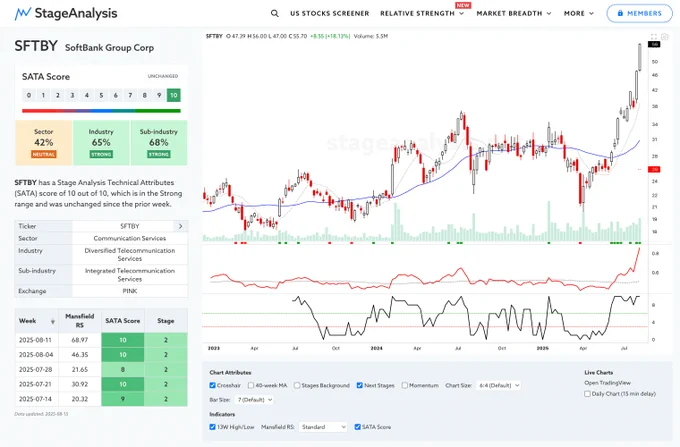
Task: Click the SATA score 8 cell
Action: (123, 369)
